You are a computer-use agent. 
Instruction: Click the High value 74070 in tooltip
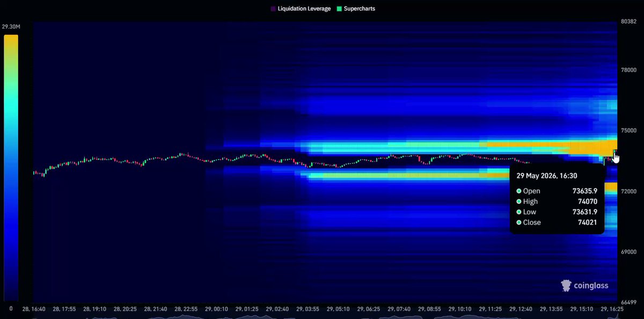pos(588,201)
